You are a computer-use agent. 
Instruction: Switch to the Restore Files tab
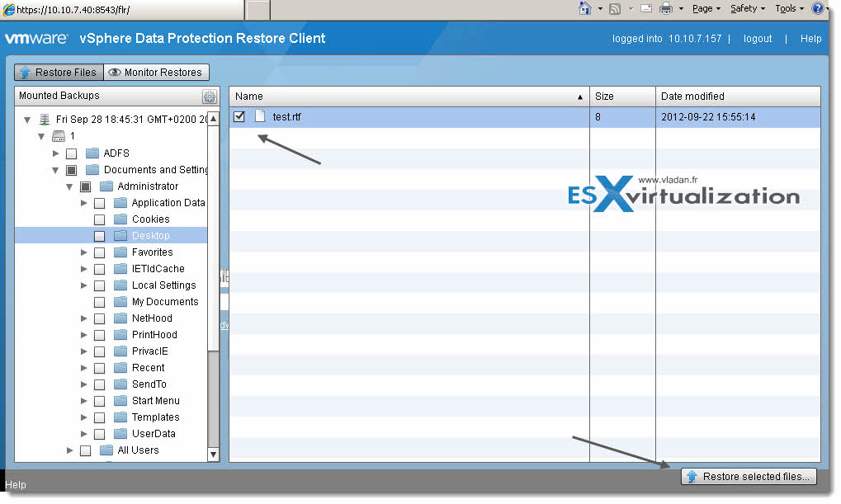click(x=59, y=73)
